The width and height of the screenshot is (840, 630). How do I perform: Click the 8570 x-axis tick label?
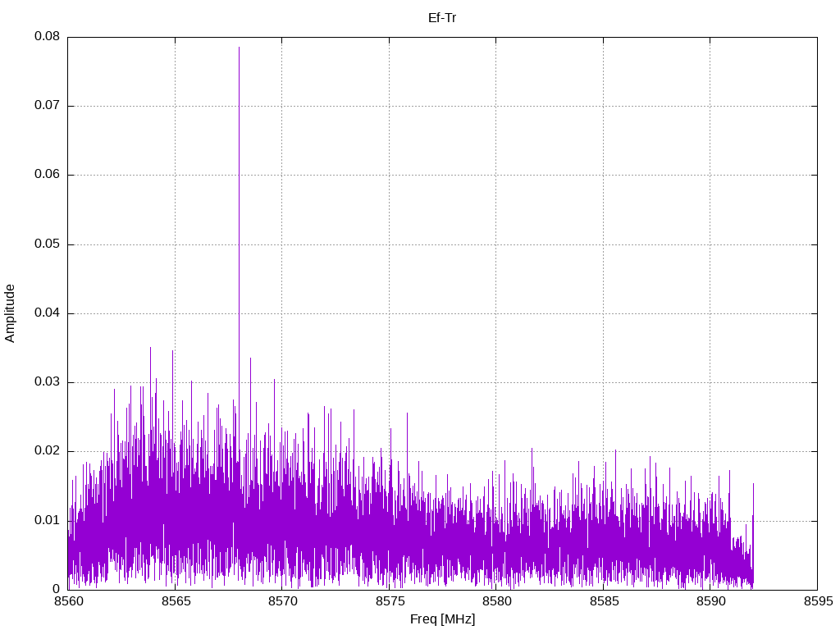coord(281,601)
